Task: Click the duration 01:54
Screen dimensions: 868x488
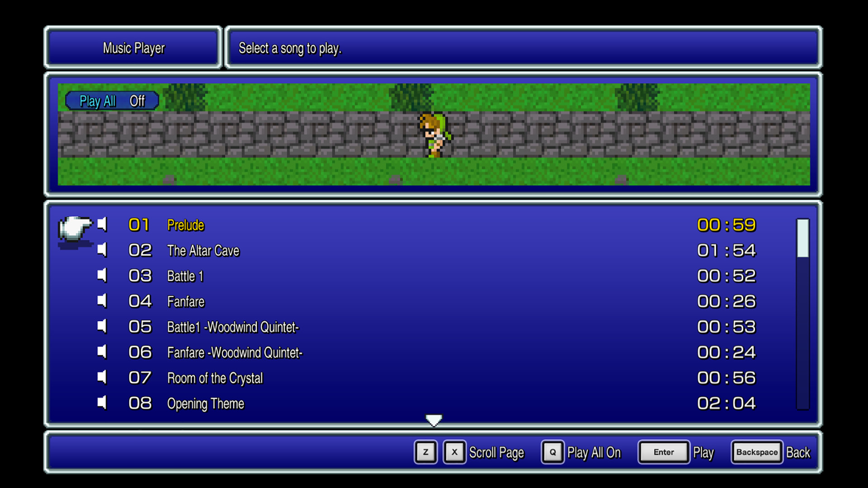Action: (726, 250)
